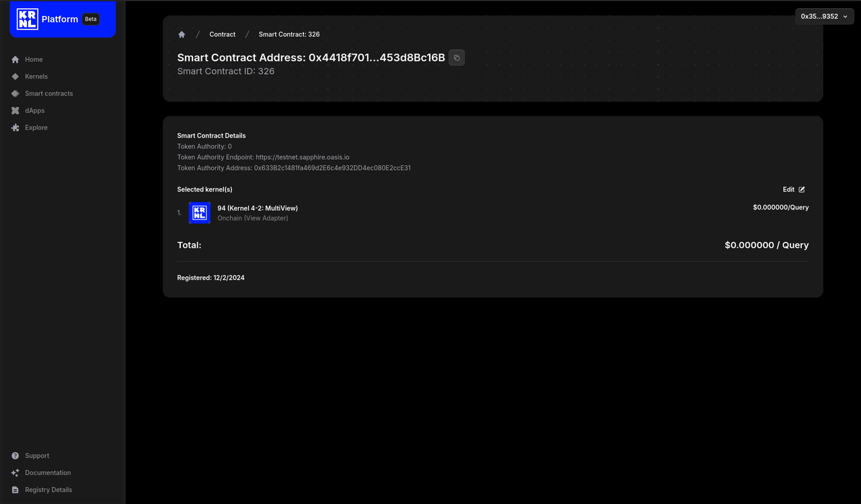Click the Support help icon
Image resolution: width=861 pixels, height=504 pixels.
pyautogui.click(x=15, y=456)
